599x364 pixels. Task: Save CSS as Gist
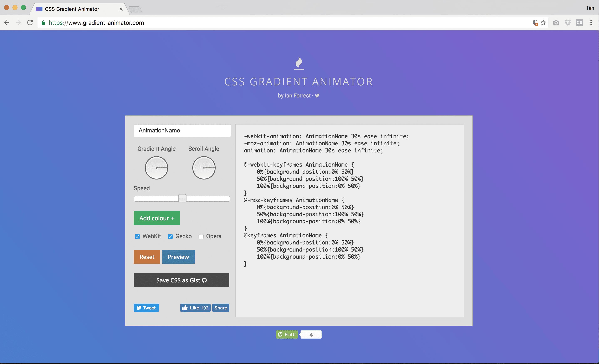181,280
